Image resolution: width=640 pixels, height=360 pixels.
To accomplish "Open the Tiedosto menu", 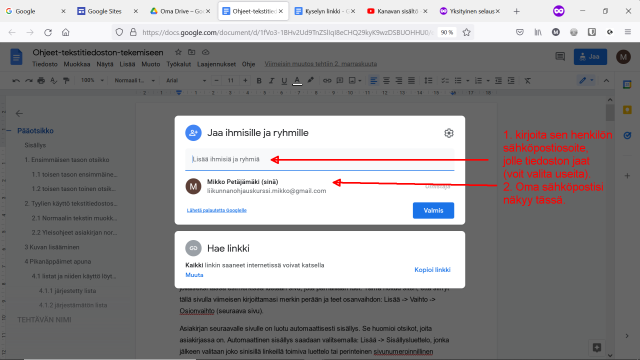I will [45, 64].
